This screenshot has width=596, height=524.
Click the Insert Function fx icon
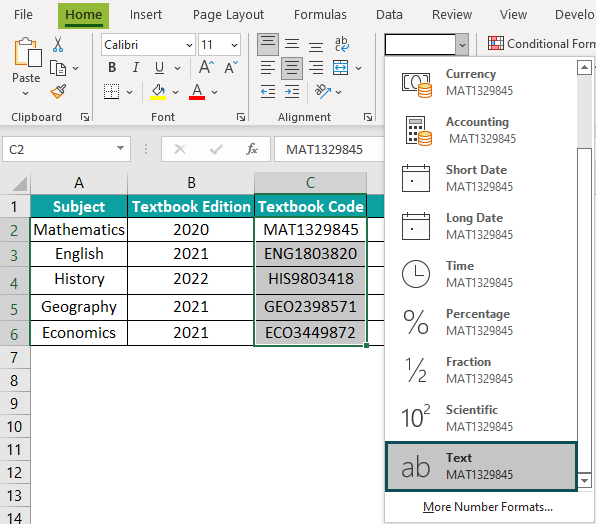[x=252, y=149]
